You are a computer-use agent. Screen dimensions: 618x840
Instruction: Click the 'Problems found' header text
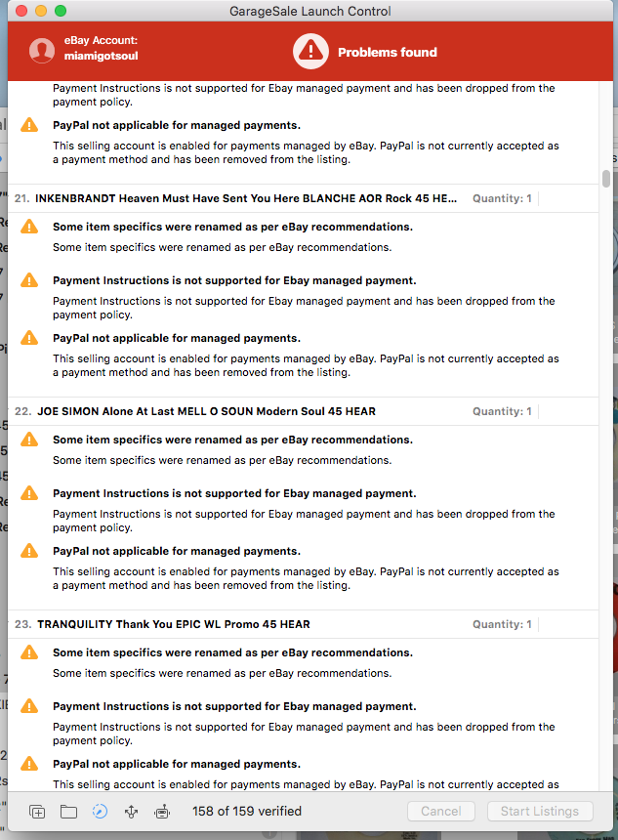[388, 52]
